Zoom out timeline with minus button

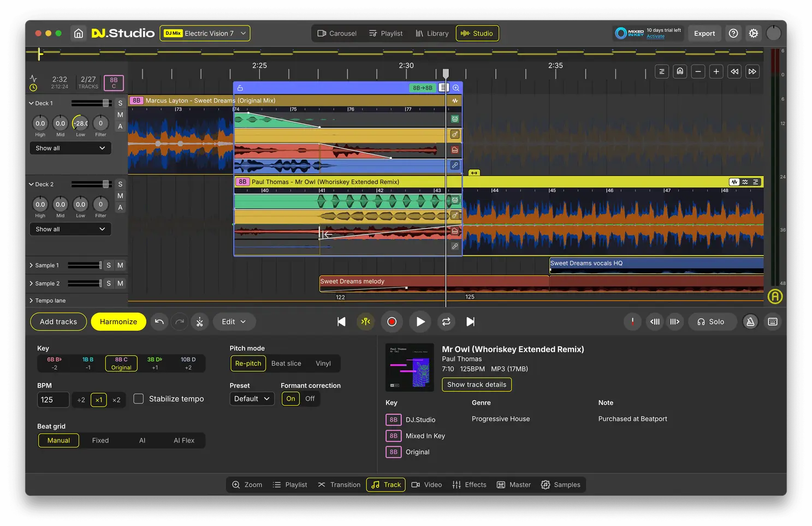698,71
